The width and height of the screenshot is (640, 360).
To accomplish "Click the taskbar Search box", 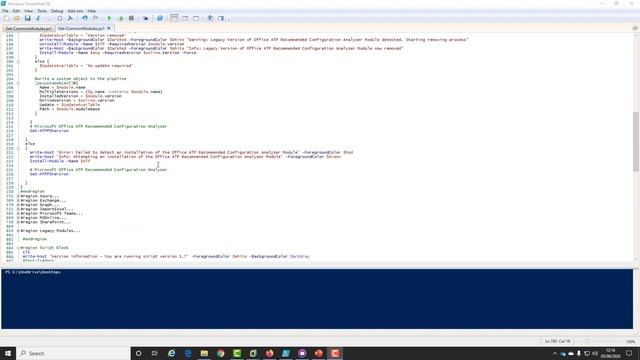I will pyautogui.click(x=73, y=353).
